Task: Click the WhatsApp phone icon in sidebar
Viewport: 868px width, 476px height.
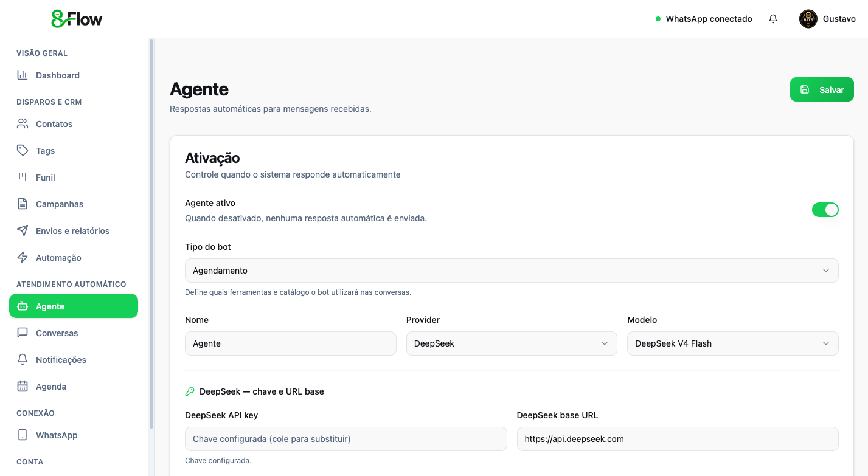Action: [23, 435]
